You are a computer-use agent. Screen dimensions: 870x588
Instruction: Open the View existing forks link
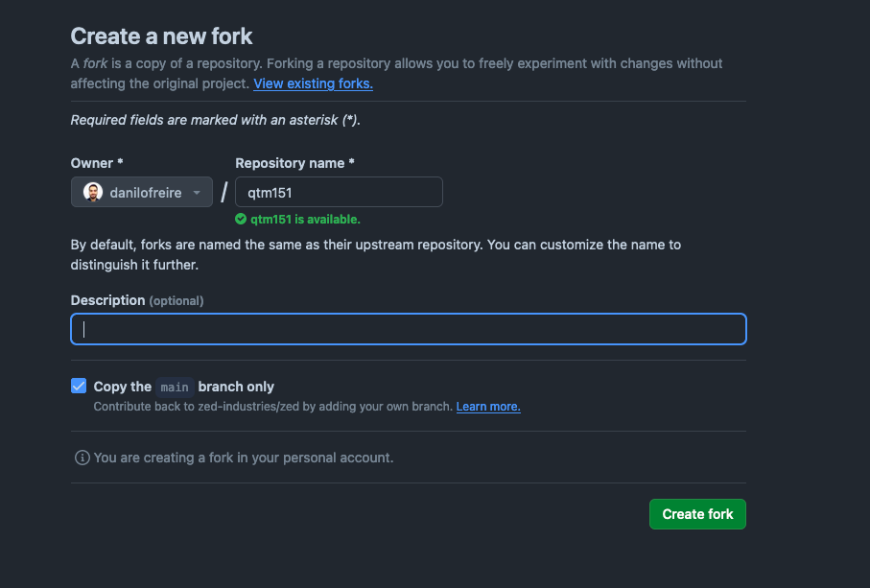[313, 83]
